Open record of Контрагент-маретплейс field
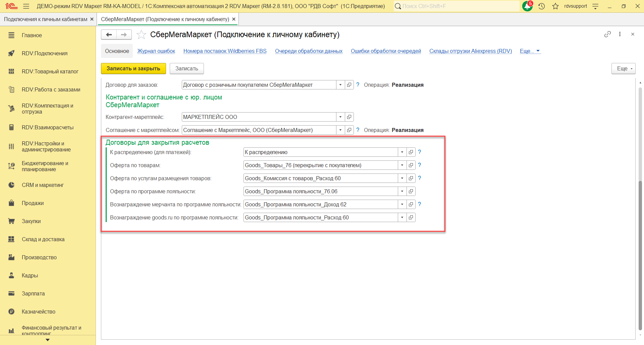 click(x=349, y=117)
